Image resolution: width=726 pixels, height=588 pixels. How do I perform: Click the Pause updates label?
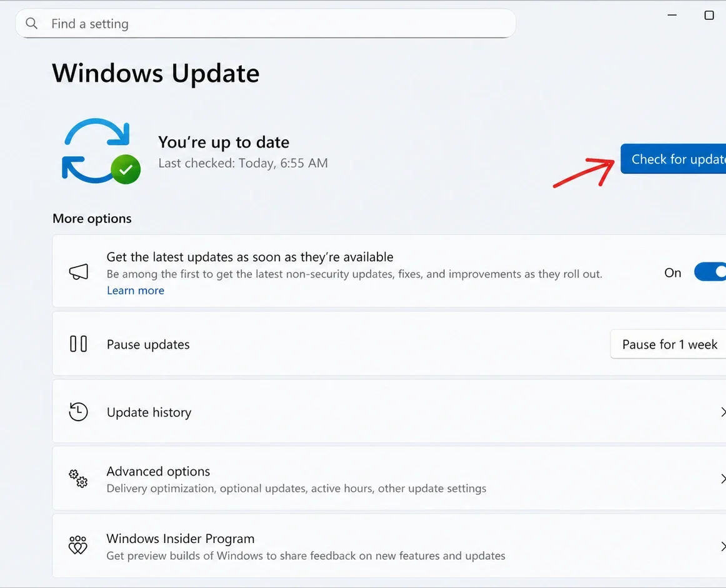tap(148, 344)
